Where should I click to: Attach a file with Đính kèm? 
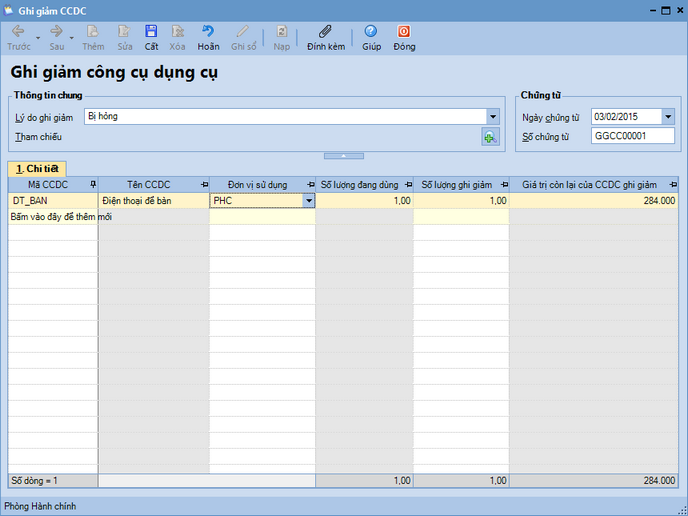pyautogui.click(x=326, y=38)
